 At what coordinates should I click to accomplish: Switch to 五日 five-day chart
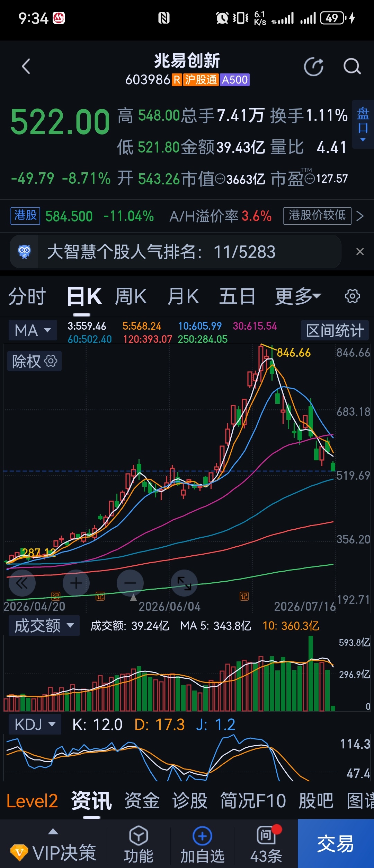(237, 296)
